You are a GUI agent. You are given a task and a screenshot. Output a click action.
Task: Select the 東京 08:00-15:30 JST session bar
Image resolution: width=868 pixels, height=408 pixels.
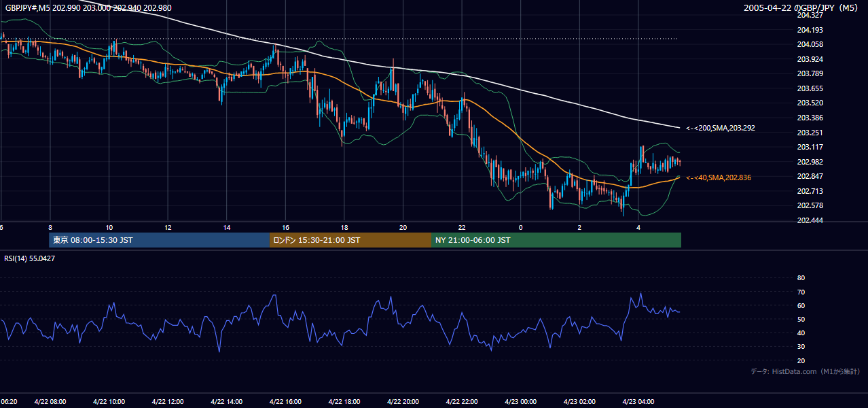pyautogui.click(x=160, y=240)
